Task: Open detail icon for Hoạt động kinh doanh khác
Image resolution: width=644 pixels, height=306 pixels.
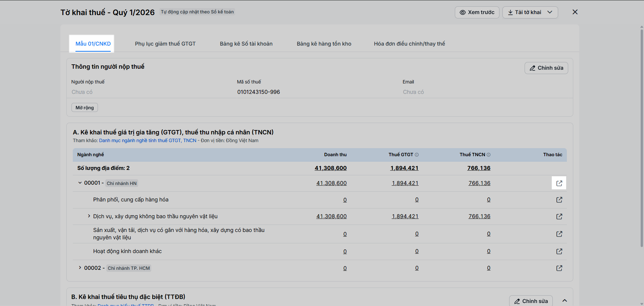Action: click(559, 251)
